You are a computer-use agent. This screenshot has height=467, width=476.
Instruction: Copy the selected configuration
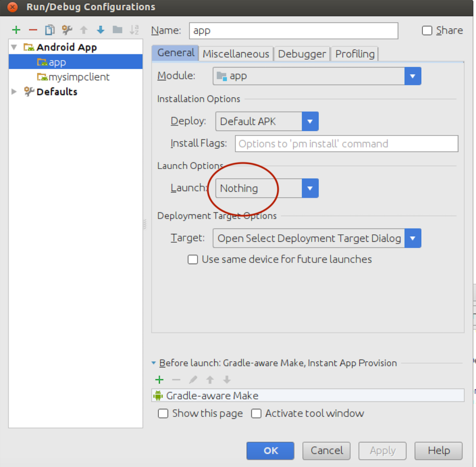(49, 29)
